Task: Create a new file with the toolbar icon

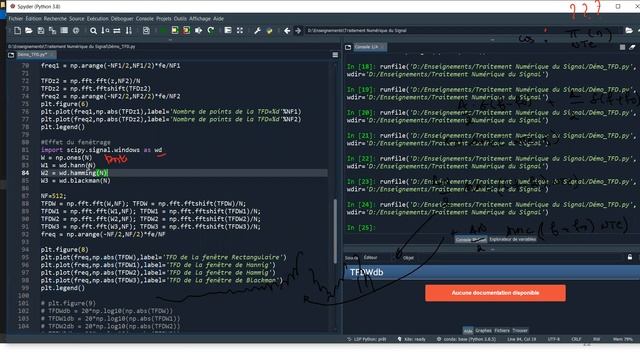Action: coord(17,31)
